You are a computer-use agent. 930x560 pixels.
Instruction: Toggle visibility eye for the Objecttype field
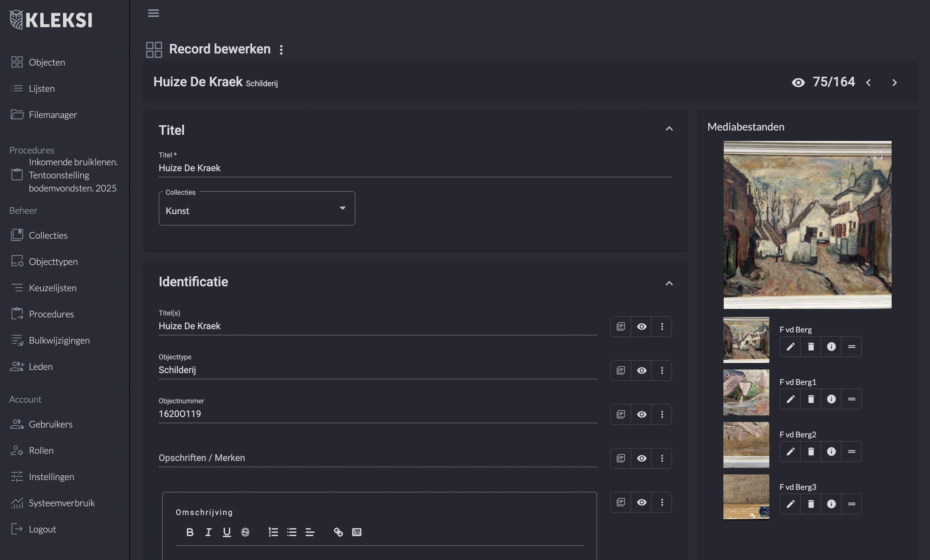(x=641, y=370)
